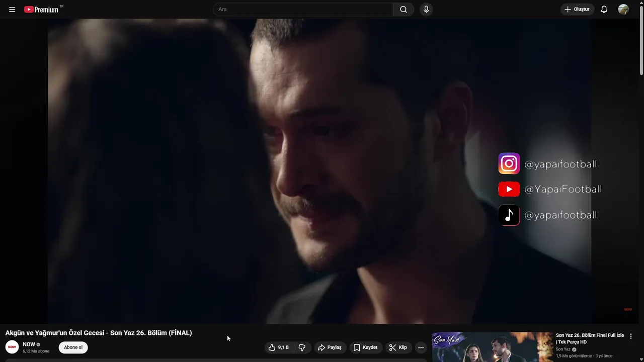Open suggested video options kebab menu

click(631, 336)
